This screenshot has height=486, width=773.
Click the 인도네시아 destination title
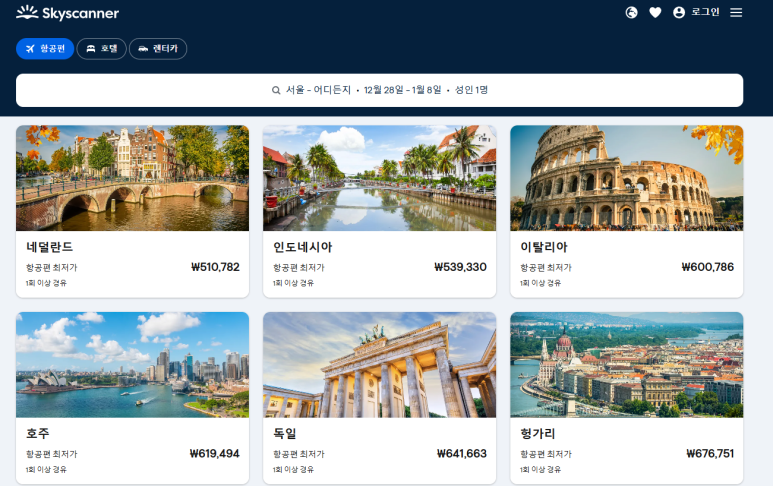coord(303,247)
